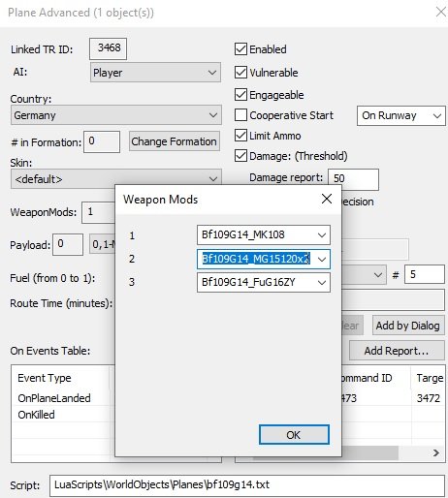Enable Cooperative Start option
The height and width of the screenshot is (498, 448).
click(x=240, y=115)
